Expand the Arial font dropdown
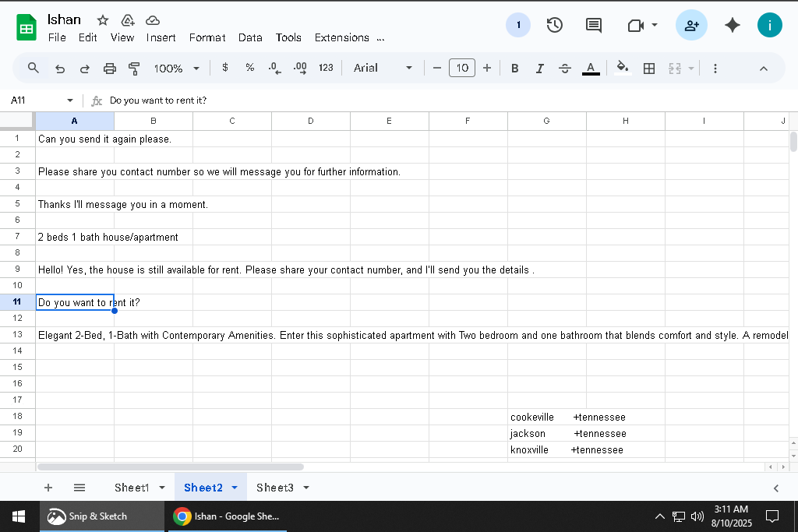This screenshot has height=532, width=798. pyautogui.click(x=383, y=68)
